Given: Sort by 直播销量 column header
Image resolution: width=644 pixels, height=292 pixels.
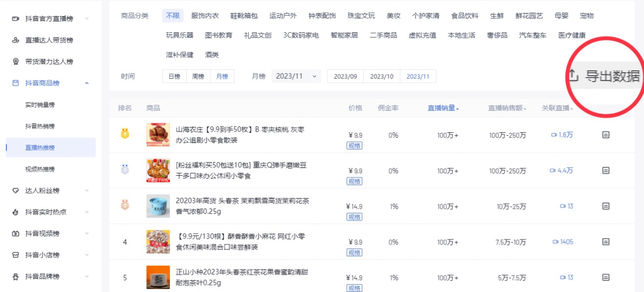Looking at the screenshot, I should coord(443,108).
